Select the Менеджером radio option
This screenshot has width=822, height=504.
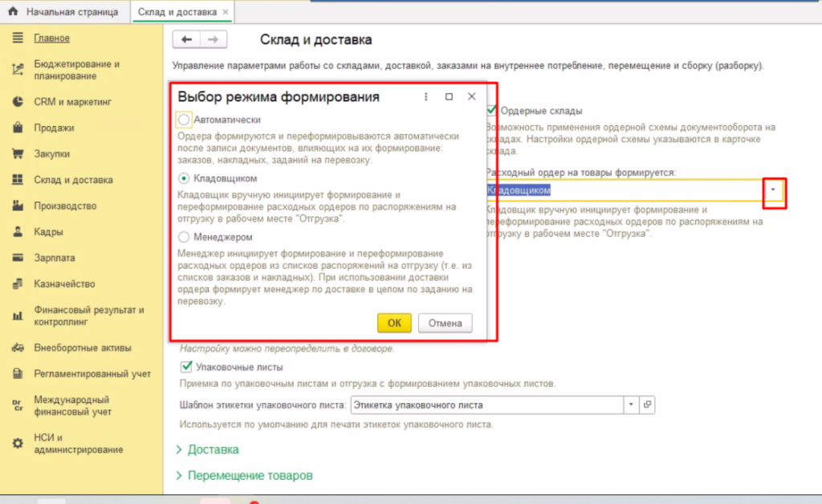(x=185, y=237)
